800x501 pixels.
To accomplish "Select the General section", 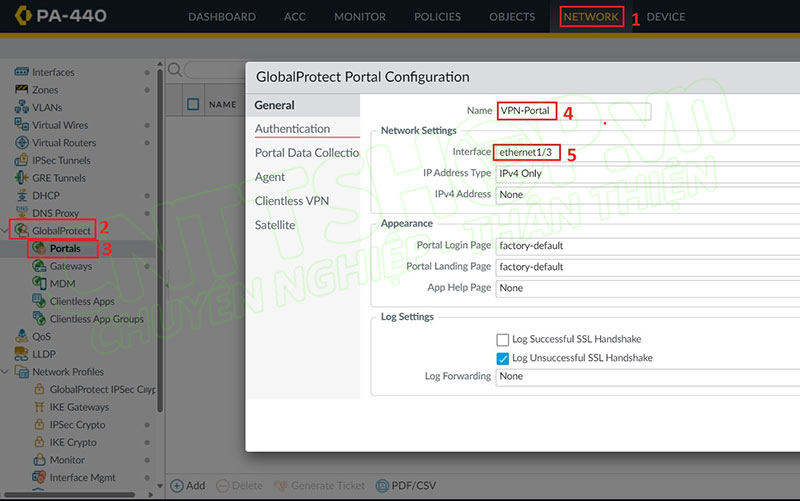I will (x=303, y=105).
